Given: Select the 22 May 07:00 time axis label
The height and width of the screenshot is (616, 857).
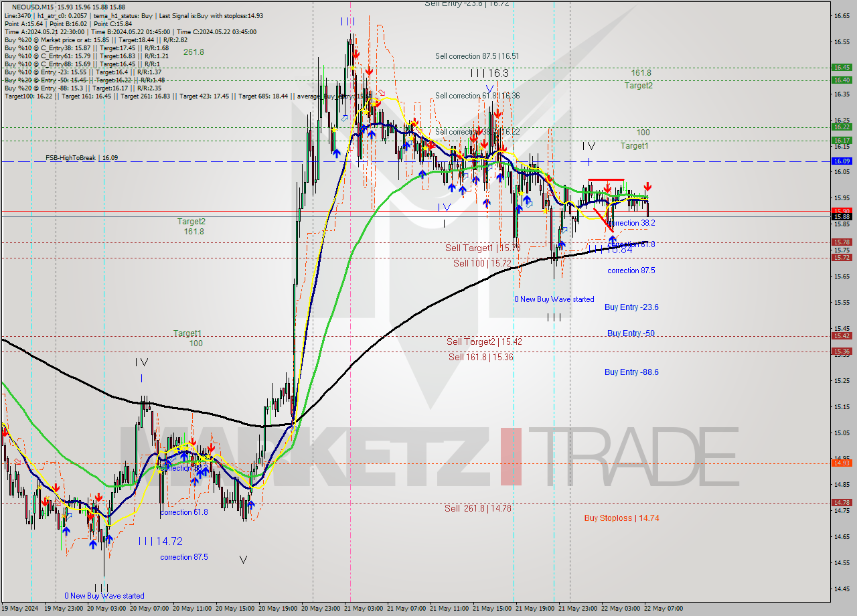Looking at the screenshot, I should click(664, 609).
